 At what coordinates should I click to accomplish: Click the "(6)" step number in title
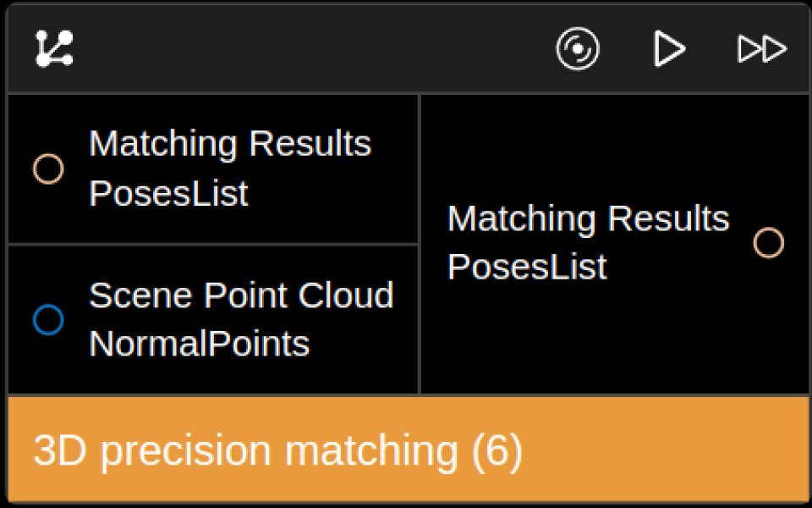click(x=497, y=451)
